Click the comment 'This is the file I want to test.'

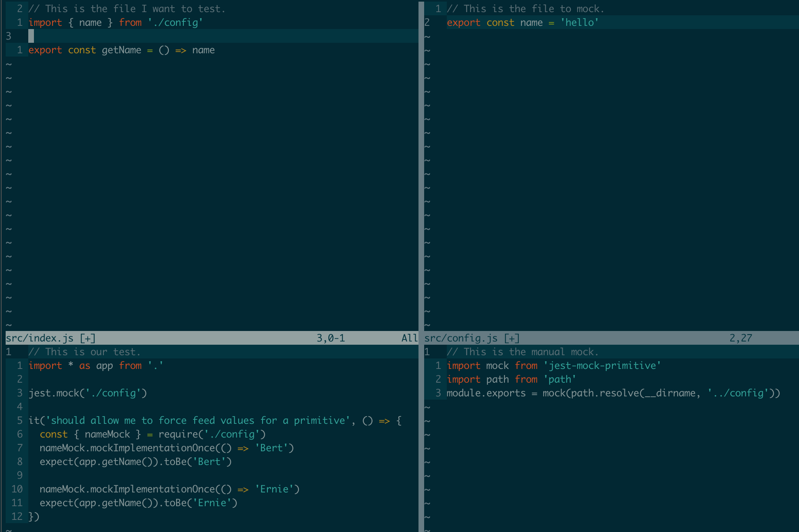[x=127, y=8]
